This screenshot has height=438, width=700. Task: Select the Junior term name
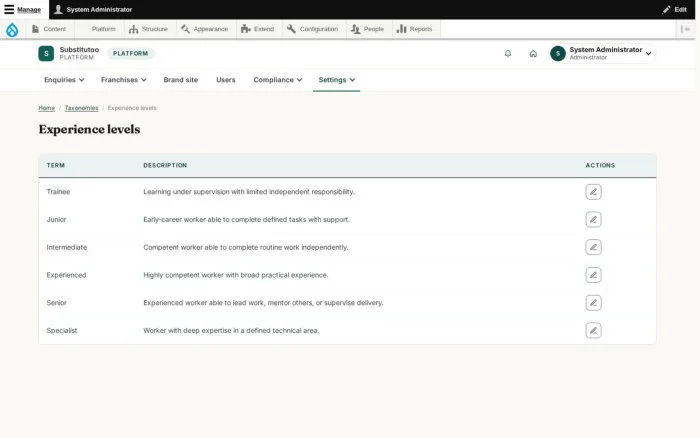point(56,219)
